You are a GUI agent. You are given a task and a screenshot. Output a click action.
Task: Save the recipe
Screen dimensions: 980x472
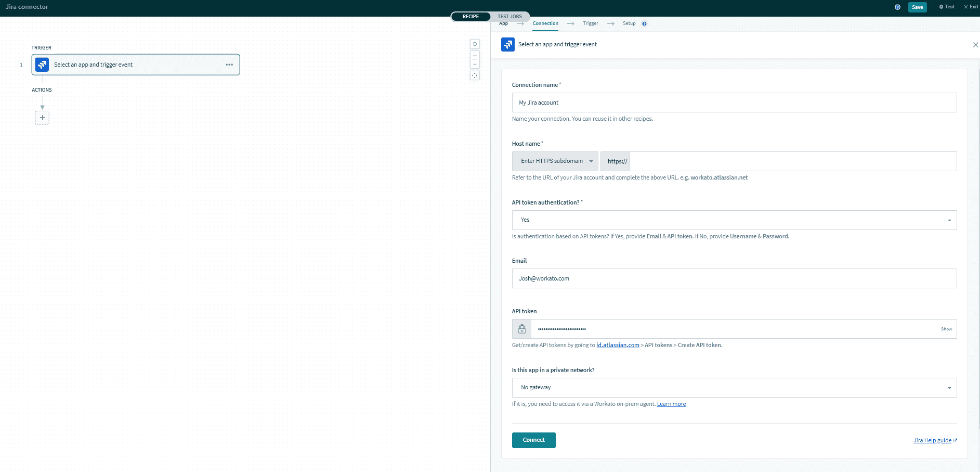[917, 7]
